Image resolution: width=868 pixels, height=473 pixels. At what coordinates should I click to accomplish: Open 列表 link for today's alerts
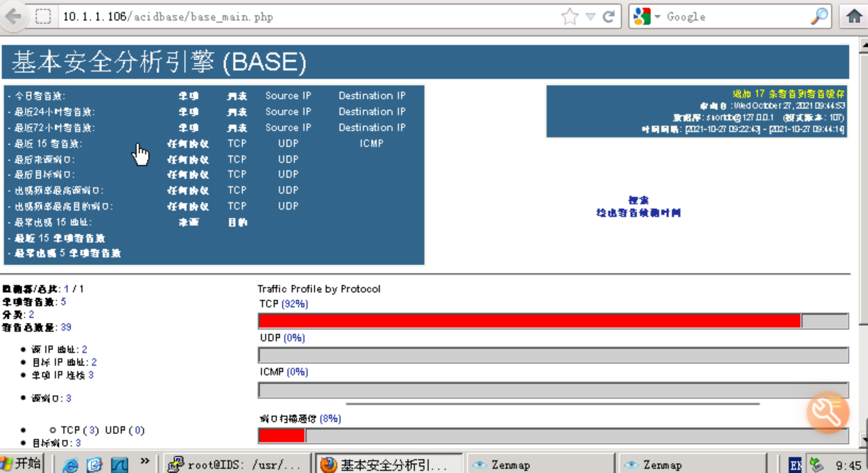pyautogui.click(x=237, y=96)
